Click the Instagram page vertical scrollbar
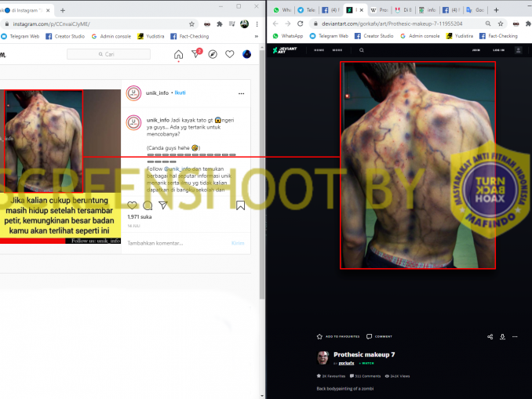The width and height of the screenshot is (532, 399). coord(262,175)
